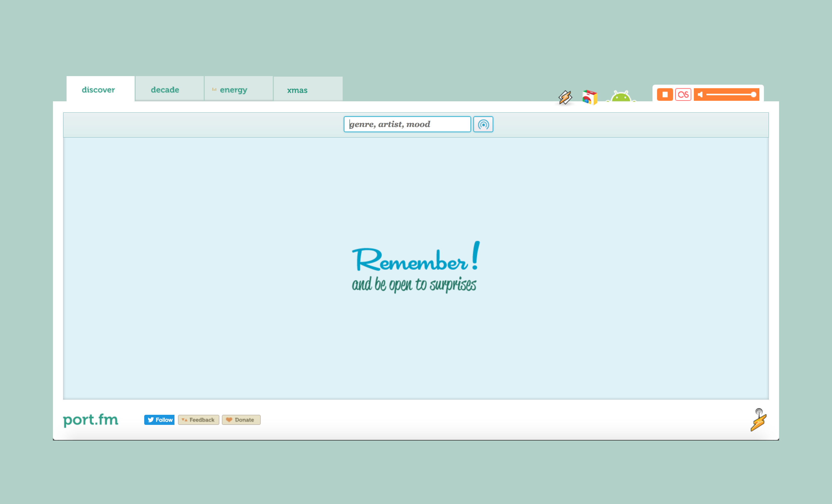The width and height of the screenshot is (832, 504).
Task: Click the Winamp lightning icon near tabs
Action: click(x=565, y=98)
